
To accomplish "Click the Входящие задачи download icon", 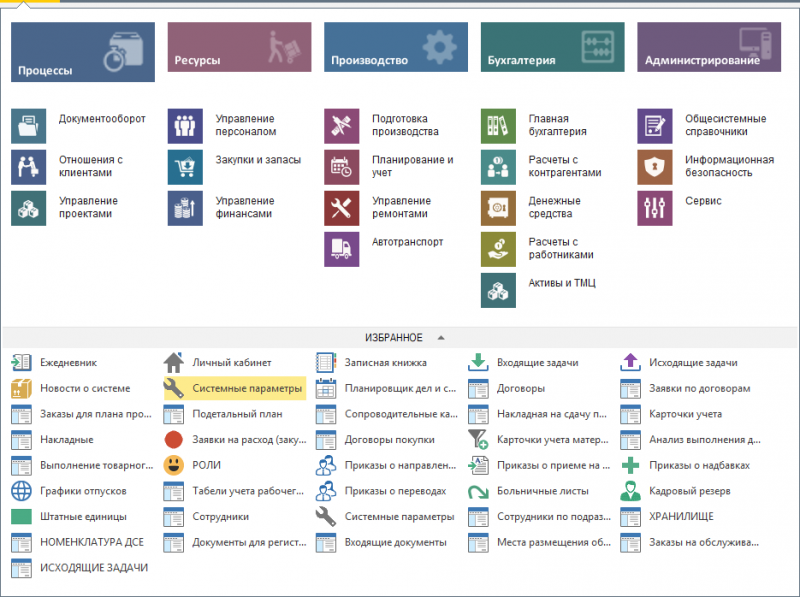I will [478, 362].
